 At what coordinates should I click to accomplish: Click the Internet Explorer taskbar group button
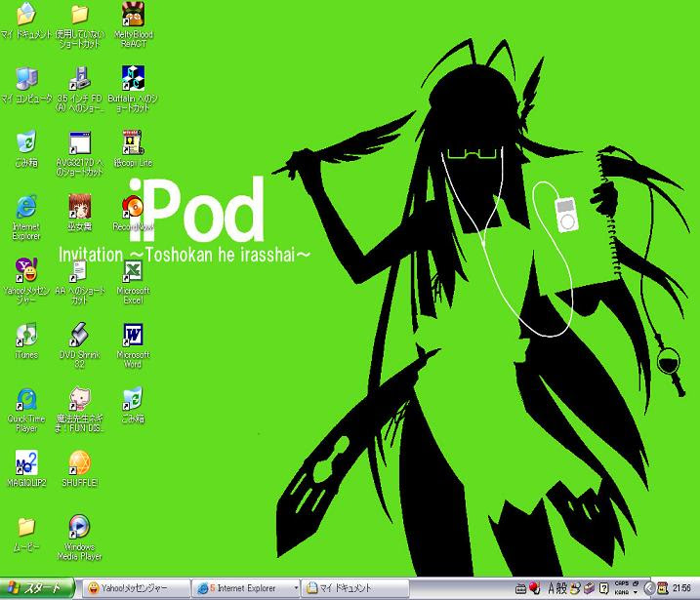coord(243,588)
